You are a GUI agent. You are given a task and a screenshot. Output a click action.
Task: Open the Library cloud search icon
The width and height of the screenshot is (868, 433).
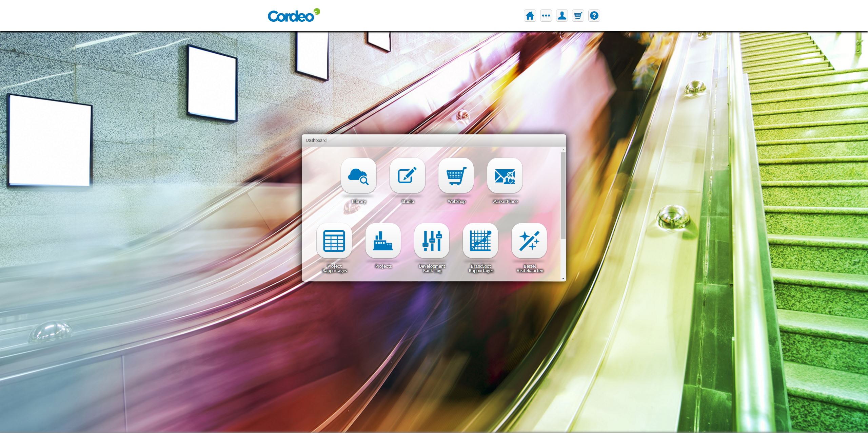tap(359, 175)
